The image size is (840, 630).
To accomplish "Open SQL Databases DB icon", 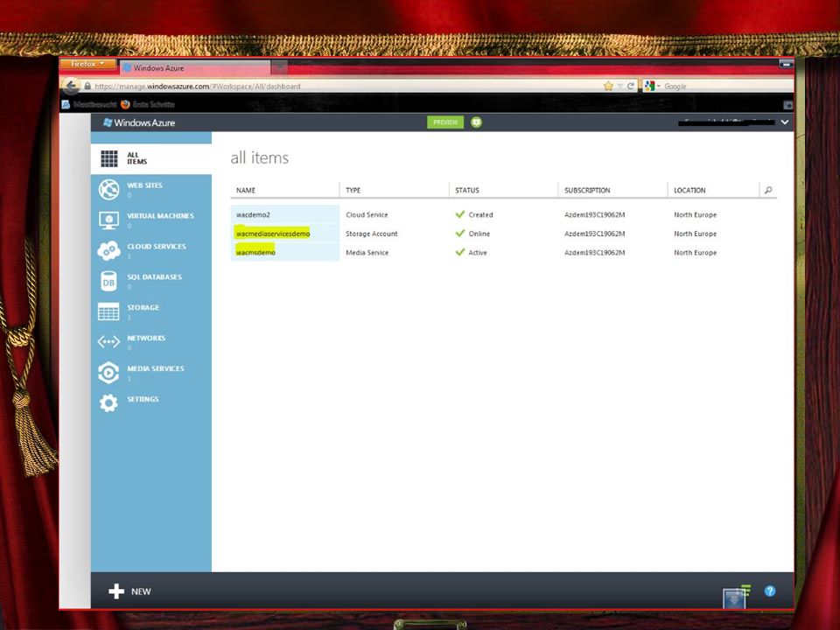I will (x=108, y=281).
